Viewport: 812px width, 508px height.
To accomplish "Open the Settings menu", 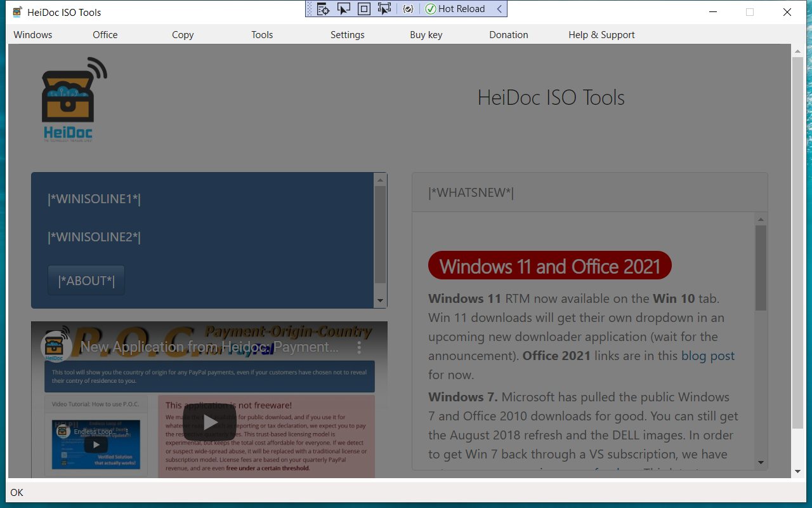I will pos(347,35).
